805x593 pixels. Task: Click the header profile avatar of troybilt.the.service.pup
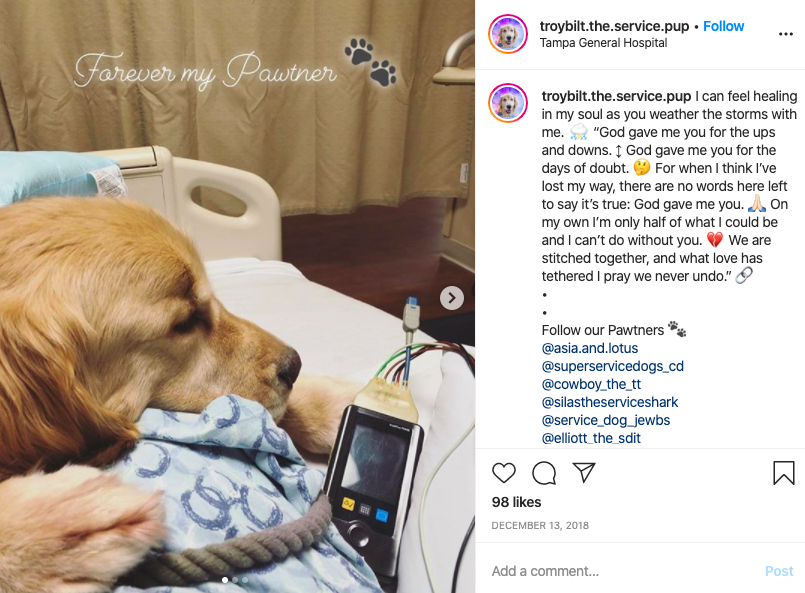[508, 34]
